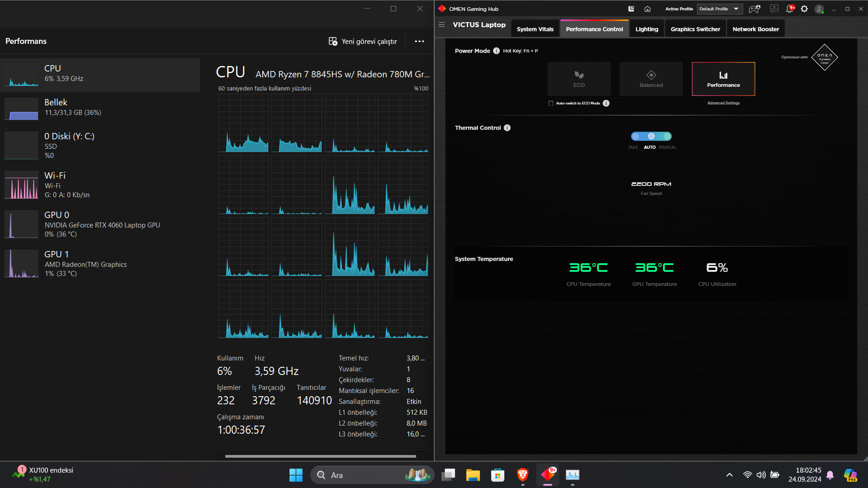The width and height of the screenshot is (868, 488).
Task: Set Thermal Control to AUTO
Action: (x=651, y=136)
